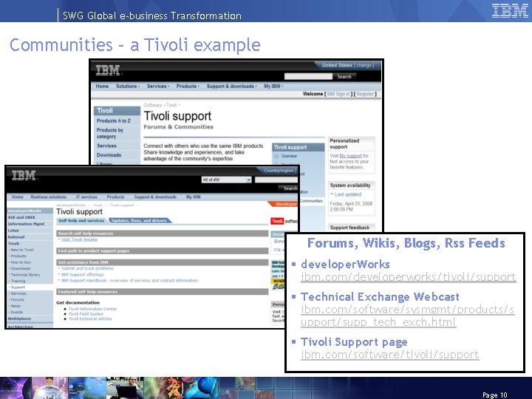Image resolution: width=532 pixels, height=399 pixels.
Task: Open the 'IBM Support Handbook' overview link
Action: pyautogui.click(x=129, y=281)
